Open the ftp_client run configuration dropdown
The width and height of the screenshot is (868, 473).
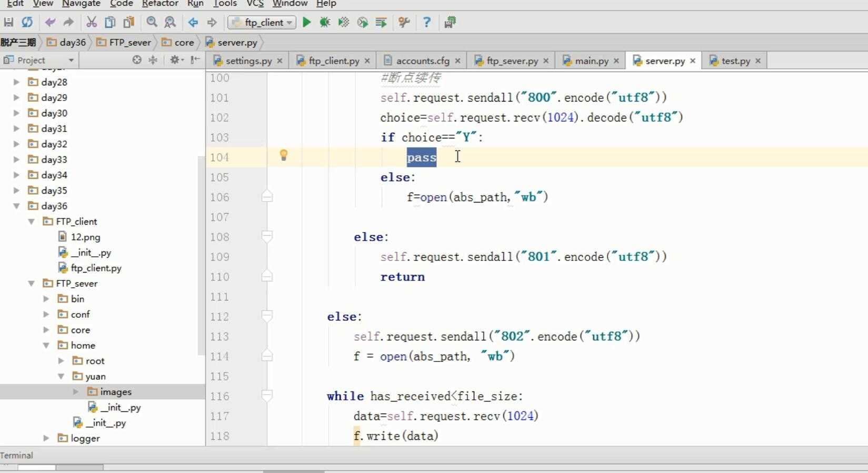pos(263,22)
